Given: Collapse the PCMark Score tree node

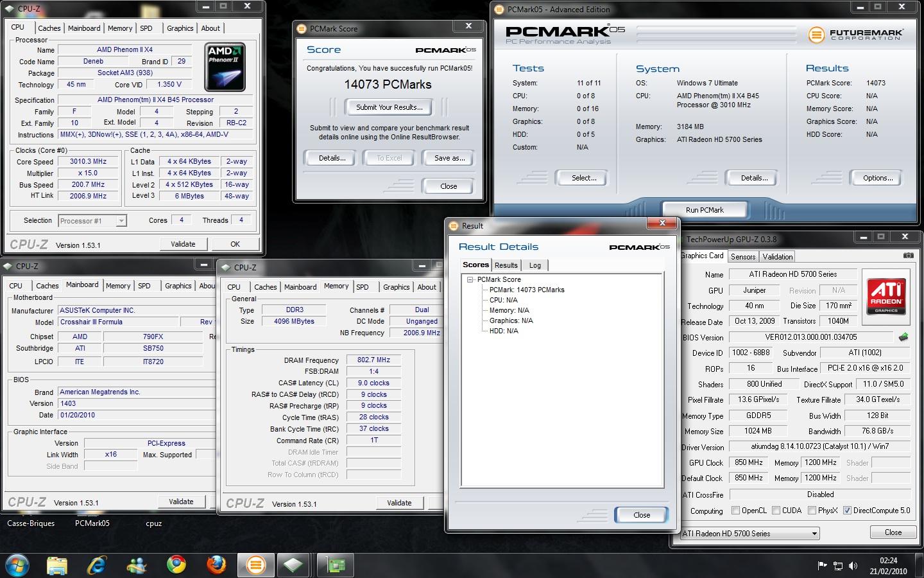Looking at the screenshot, I should 470,279.
